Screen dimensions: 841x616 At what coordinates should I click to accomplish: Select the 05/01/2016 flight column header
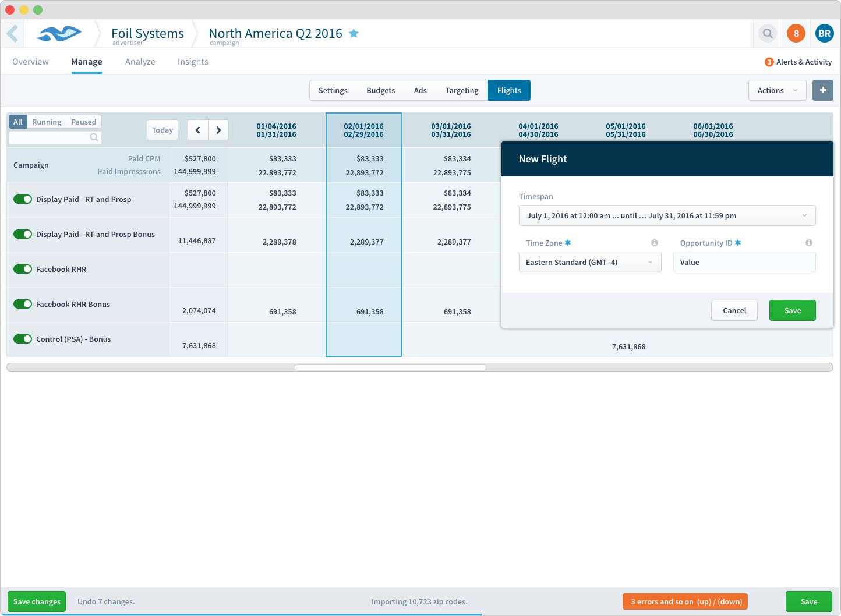626,130
